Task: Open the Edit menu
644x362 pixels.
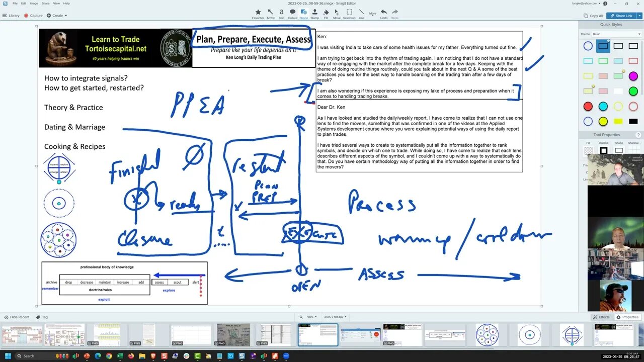Action: pyautogui.click(x=23, y=3)
